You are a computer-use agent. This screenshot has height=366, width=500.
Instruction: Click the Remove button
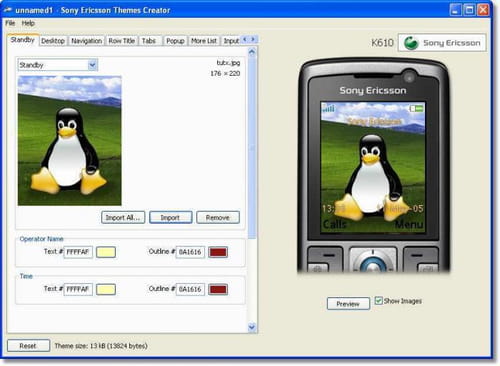(218, 217)
